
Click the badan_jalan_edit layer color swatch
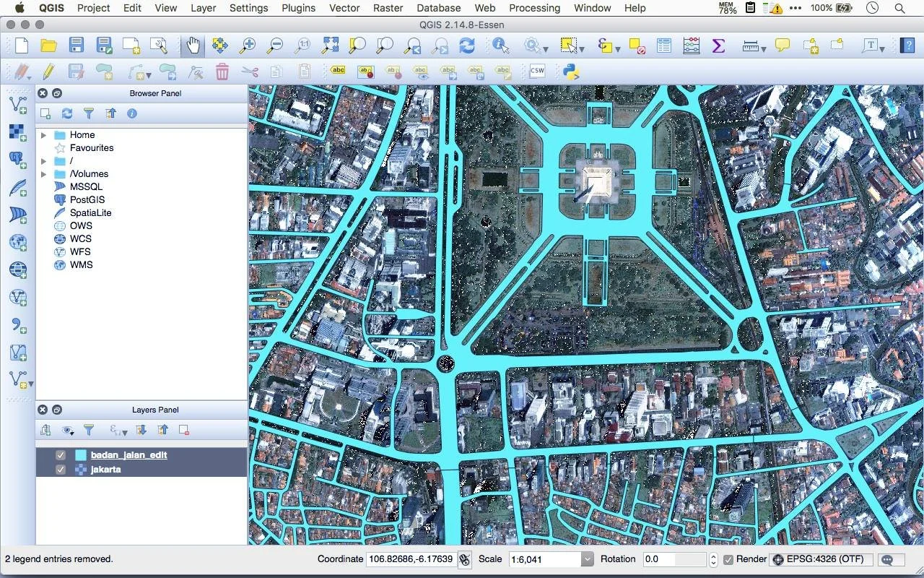point(81,455)
